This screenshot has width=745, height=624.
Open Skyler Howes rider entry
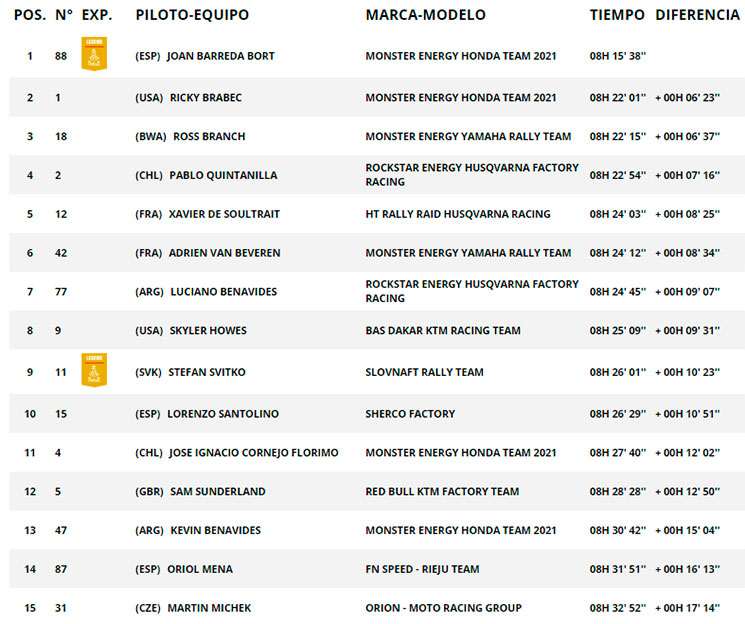click(208, 331)
